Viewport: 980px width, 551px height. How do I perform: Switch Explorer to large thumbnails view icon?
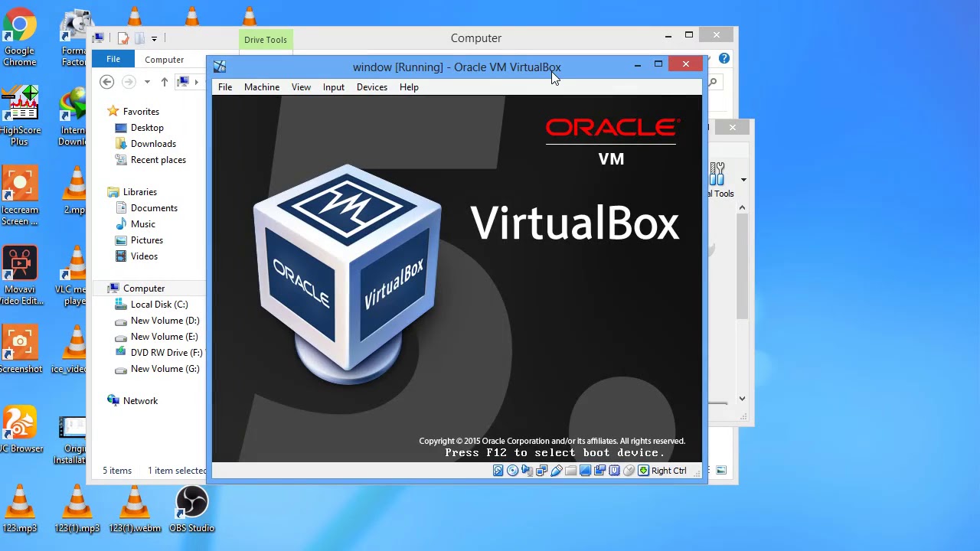point(722,471)
